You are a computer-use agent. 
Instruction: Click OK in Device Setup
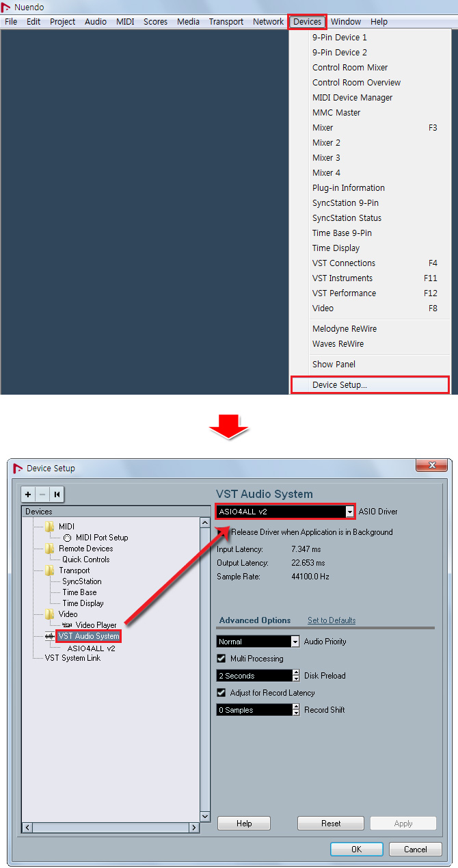tap(356, 849)
